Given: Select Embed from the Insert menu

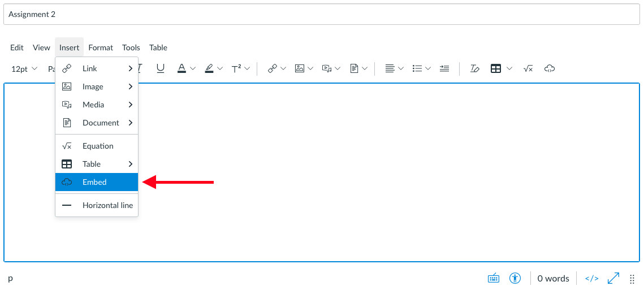Looking at the screenshot, I should click(97, 182).
